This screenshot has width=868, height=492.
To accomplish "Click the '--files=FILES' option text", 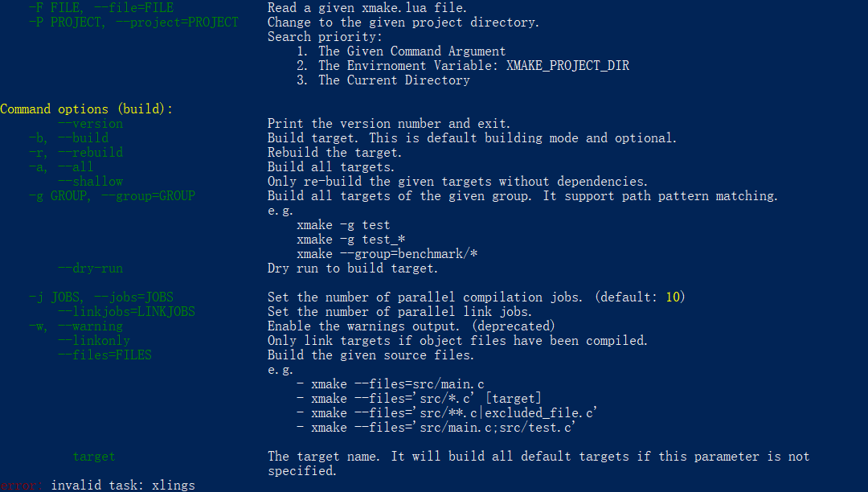I will (x=104, y=355).
